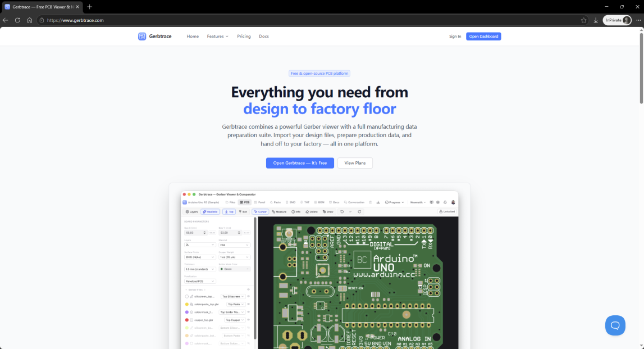Image resolution: width=644 pixels, height=349 pixels.
Task: Click the yellow solderpaste_top.gbr color swatch
Action: pos(187,304)
